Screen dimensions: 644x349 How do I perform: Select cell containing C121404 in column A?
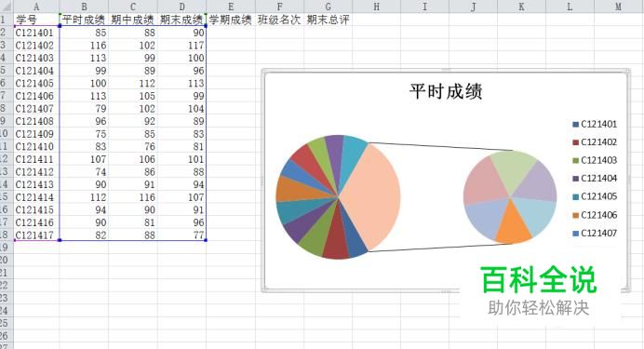36,71
